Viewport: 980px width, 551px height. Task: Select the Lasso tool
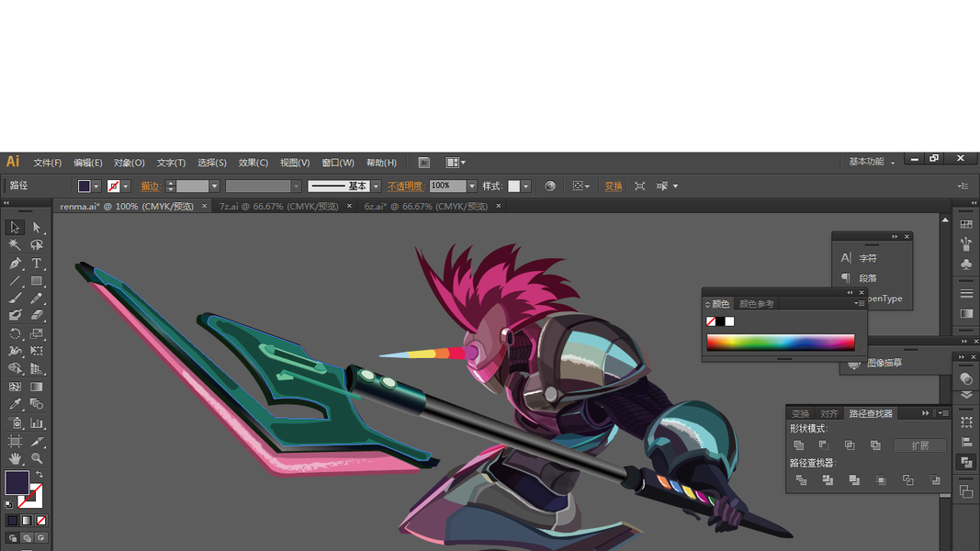coord(37,245)
